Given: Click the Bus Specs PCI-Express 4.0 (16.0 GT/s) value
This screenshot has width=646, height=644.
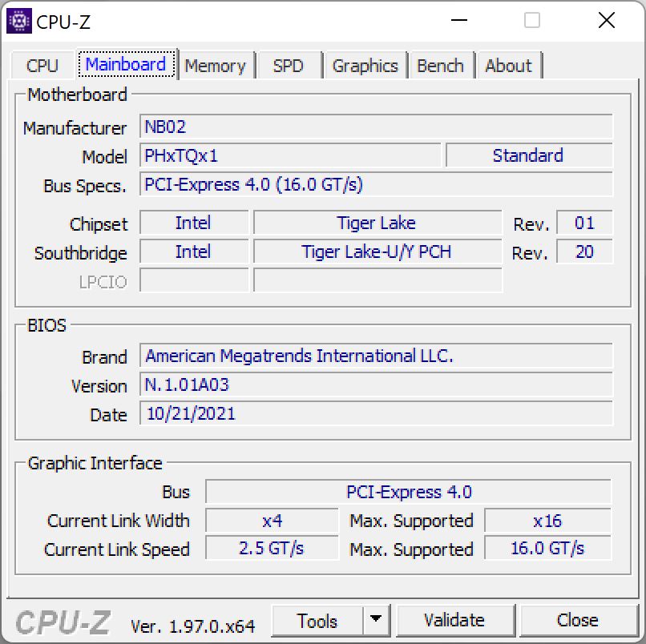Looking at the screenshot, I should tap(376, 184).
